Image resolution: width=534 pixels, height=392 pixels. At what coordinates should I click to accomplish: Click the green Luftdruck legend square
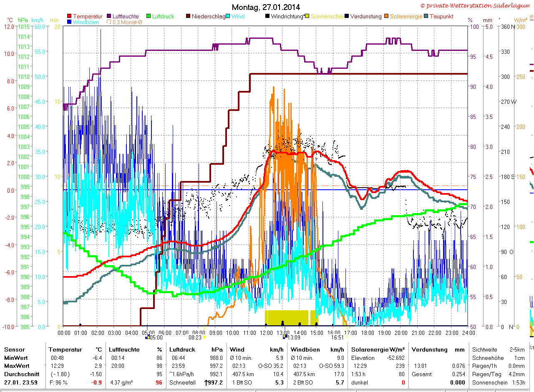pos(149,16)
